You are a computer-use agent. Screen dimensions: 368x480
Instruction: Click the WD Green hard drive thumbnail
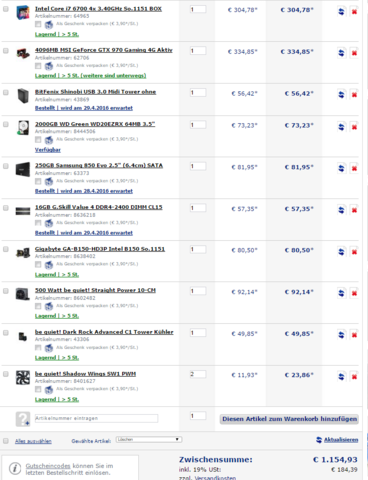pyautogui.click(x=23, y=128)
